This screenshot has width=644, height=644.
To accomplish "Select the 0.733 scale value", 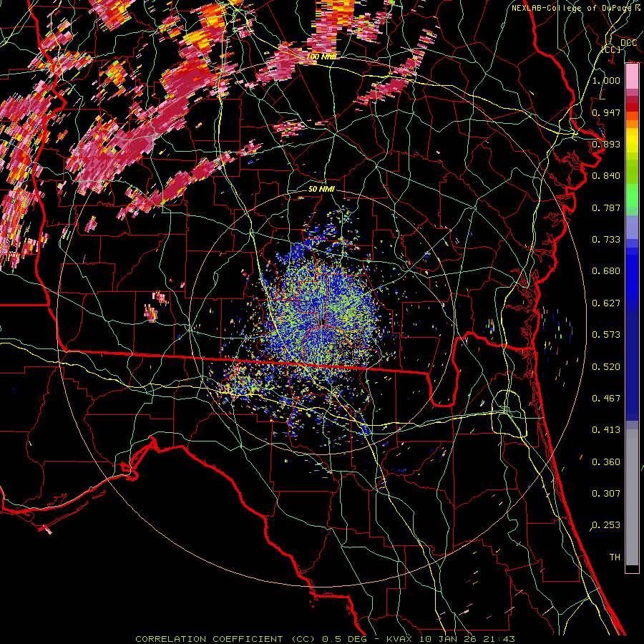I will coord(606,240).
